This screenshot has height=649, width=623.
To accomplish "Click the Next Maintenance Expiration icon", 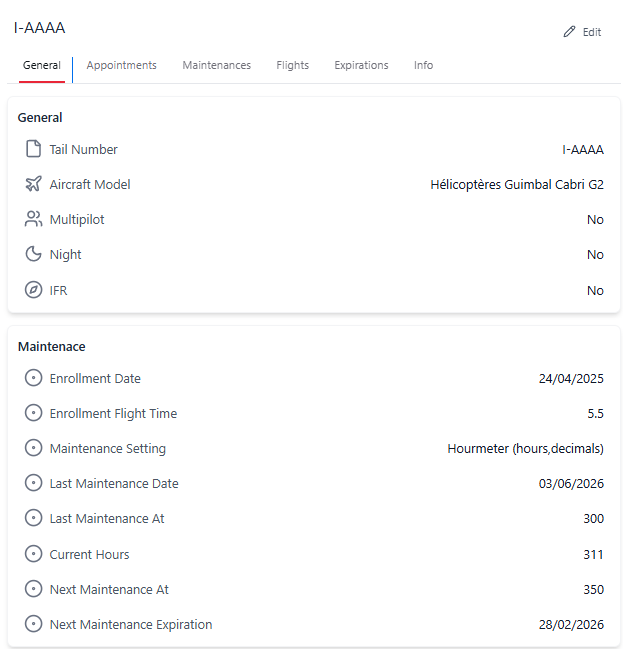I will 33,624.
